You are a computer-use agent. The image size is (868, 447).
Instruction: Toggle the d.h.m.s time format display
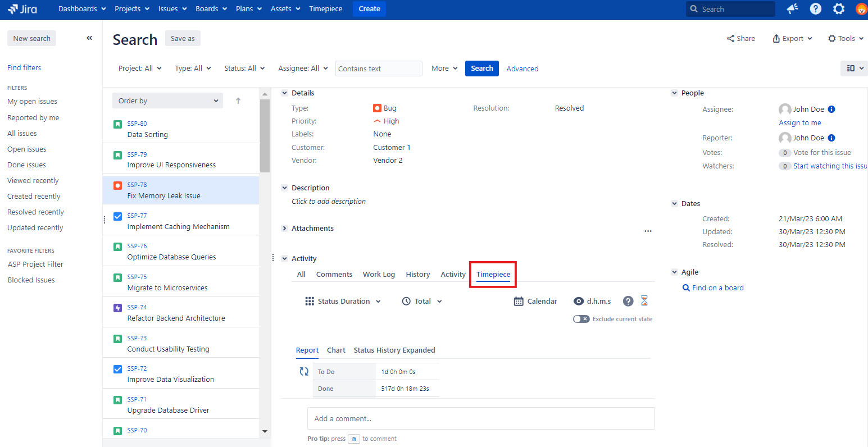pyautogui.click(x=592, y=302)
